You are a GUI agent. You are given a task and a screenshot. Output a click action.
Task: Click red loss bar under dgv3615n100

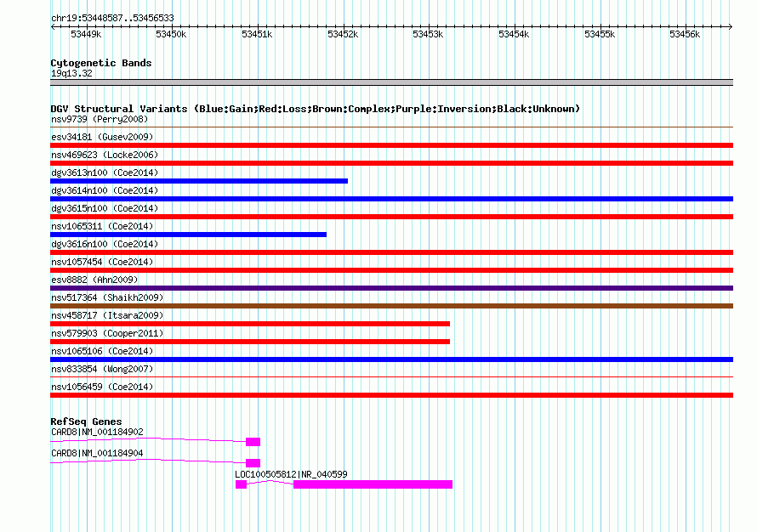tap(391, 217)
